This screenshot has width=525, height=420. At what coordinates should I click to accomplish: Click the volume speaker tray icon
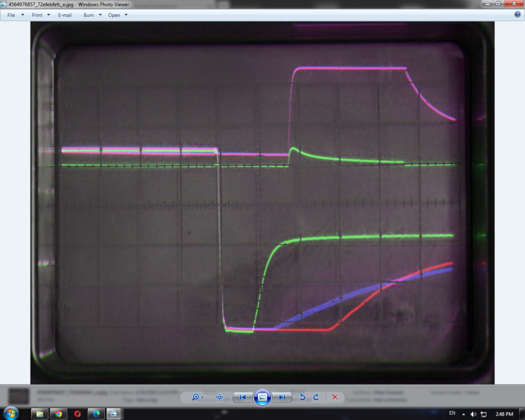coord(473,414)
